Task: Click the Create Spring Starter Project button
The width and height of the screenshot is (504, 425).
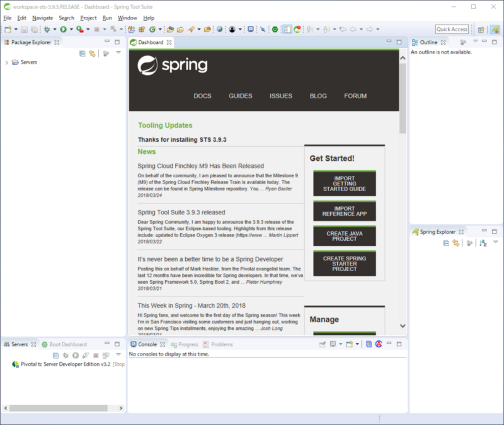Action: coord(344,264)
